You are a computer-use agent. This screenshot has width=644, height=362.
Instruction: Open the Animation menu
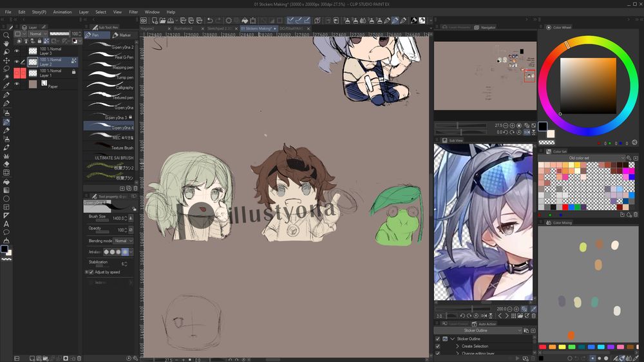coord(62,12)
